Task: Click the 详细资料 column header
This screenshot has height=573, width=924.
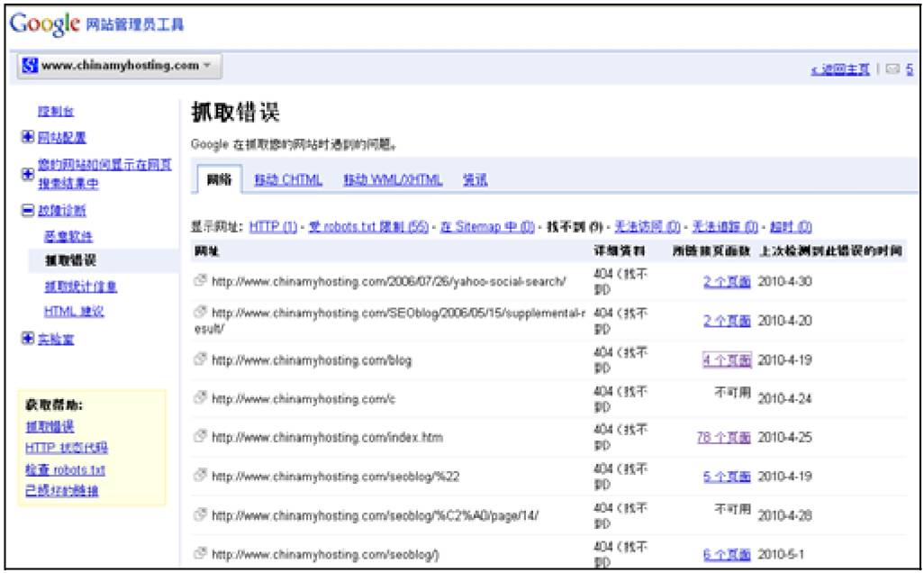Action: (x=620, y=251)
